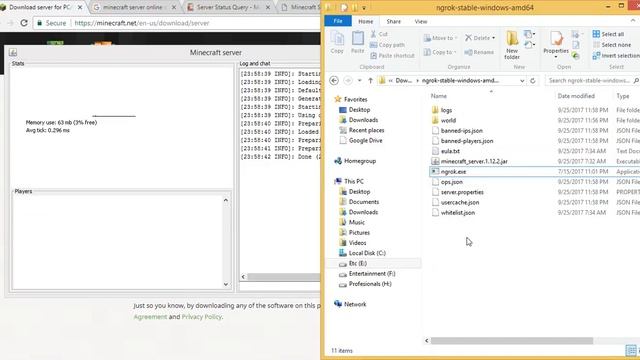The height and width of the screenshot is (360, 640).
Task: Open Desktop under Favorites
Action: pos(359,110)
